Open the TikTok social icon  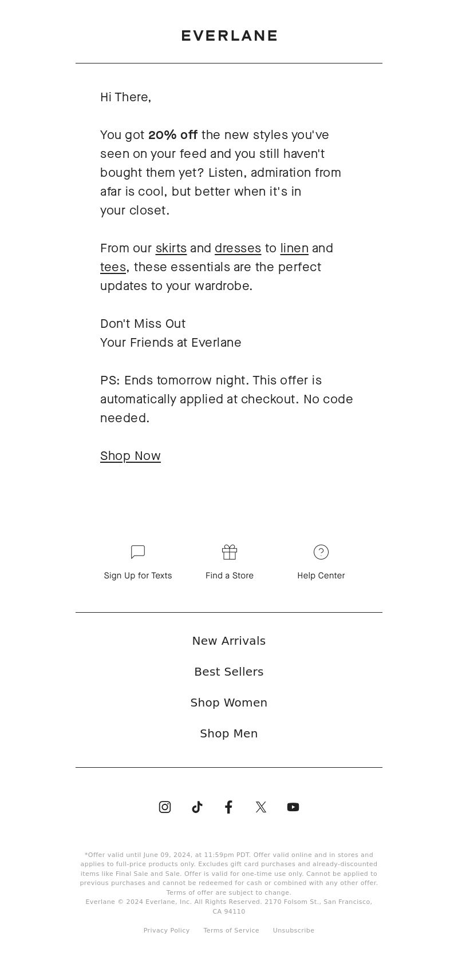pyautogui.click(x=197, y=807)
